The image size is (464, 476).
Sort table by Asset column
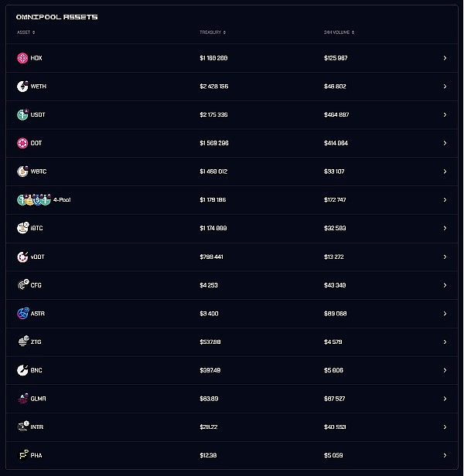click(26, 32)
